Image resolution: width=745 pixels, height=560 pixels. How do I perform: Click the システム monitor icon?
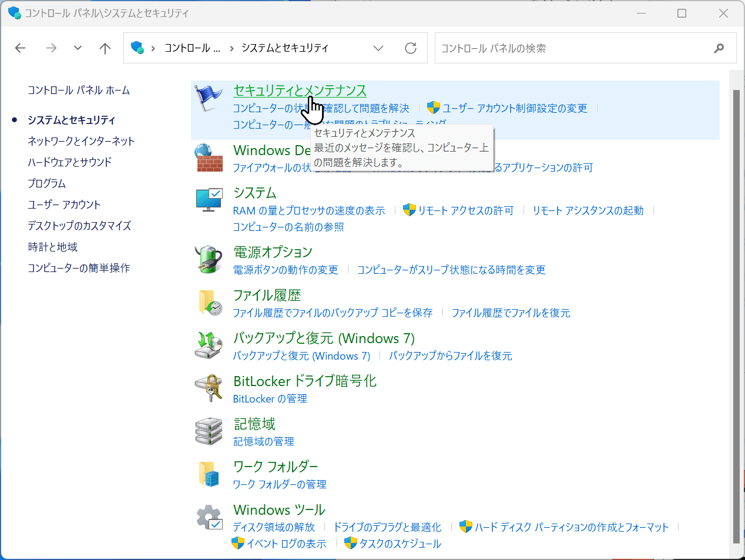(209, 200)
